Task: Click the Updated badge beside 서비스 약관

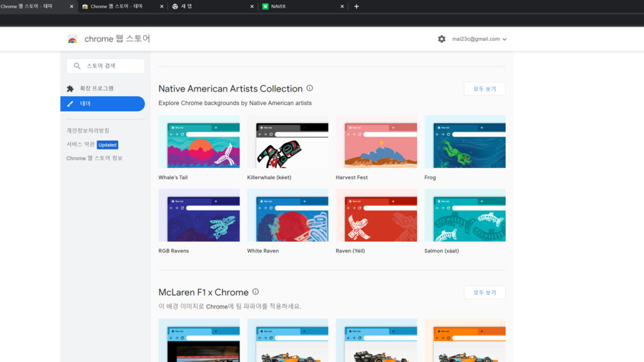Action: [108, 145]
